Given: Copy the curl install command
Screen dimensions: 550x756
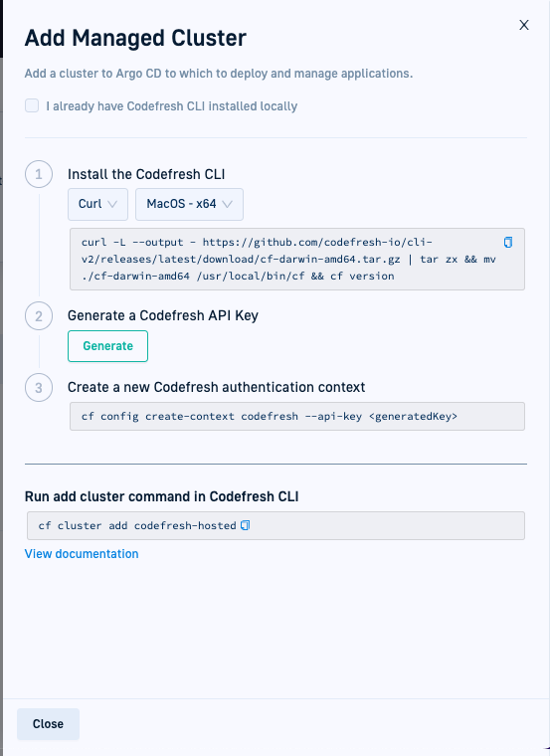Looking at the screenshot, I should [x=508, y=242].
